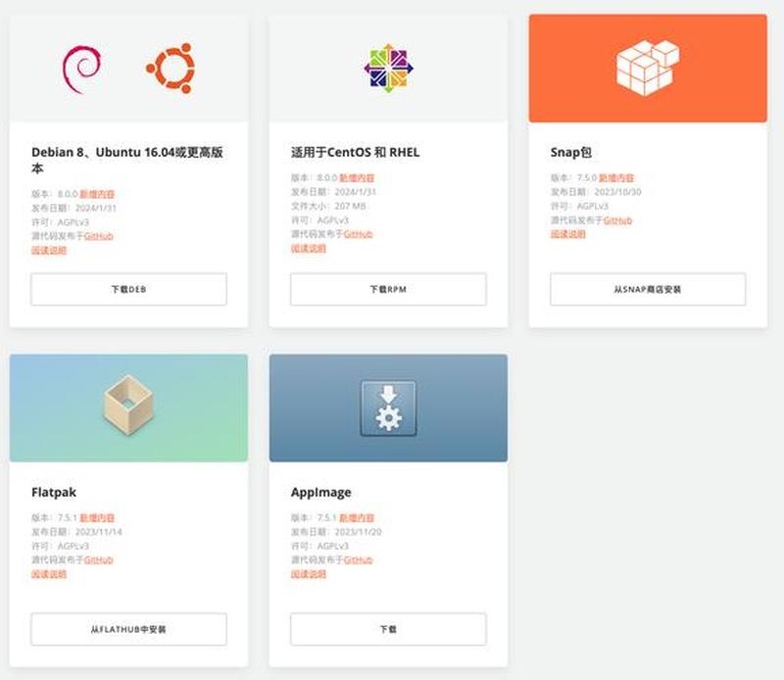Click the Snap包 heading
The height and width of the screenshot is (680, 784).
pos(571,152)
